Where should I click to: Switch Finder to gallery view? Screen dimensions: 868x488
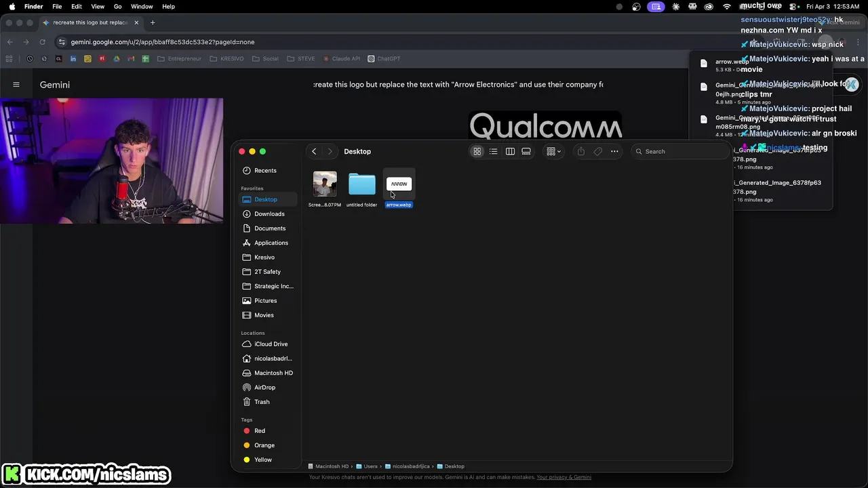tap(526, 151)
